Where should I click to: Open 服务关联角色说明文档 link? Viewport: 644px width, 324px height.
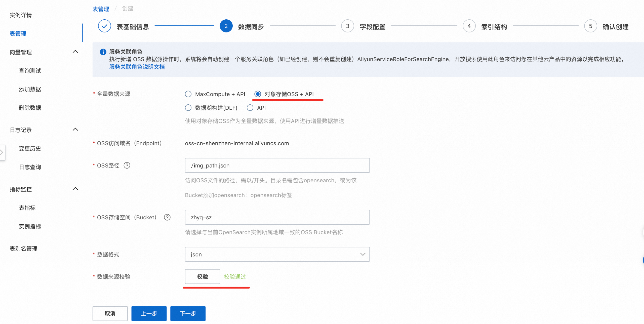(137, 67)
